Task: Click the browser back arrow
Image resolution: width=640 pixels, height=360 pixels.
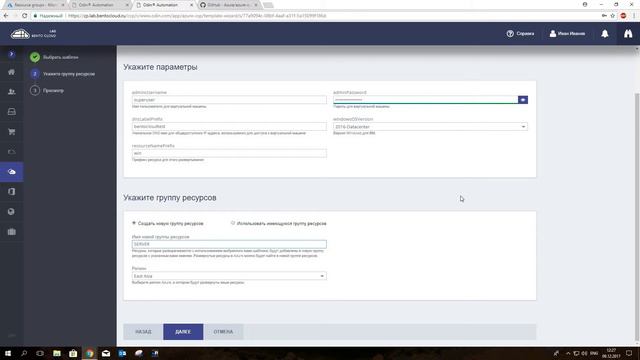Action: point(6,16)
